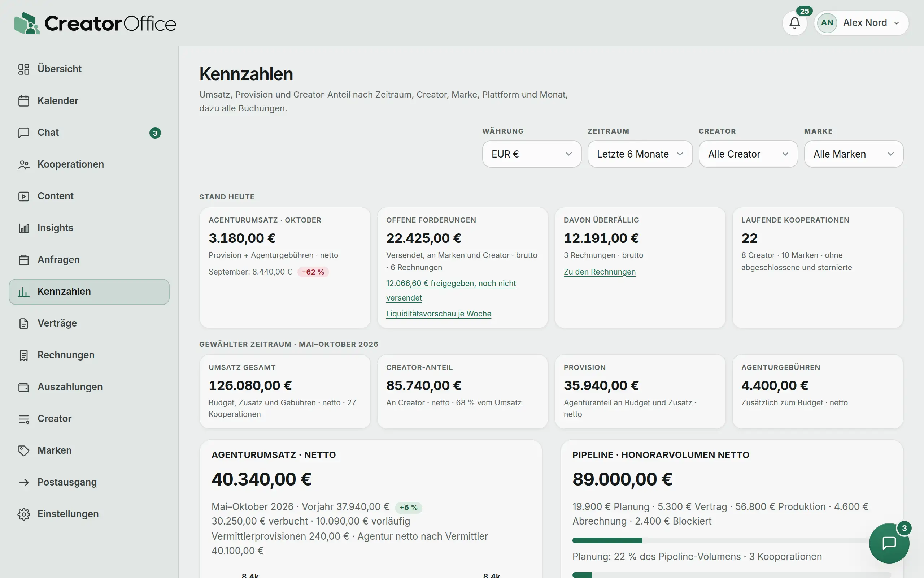The image size is (924, 578).
Task: Click the Agenturumsatz Oktober 3.180,00 € value
Action: 242,238
